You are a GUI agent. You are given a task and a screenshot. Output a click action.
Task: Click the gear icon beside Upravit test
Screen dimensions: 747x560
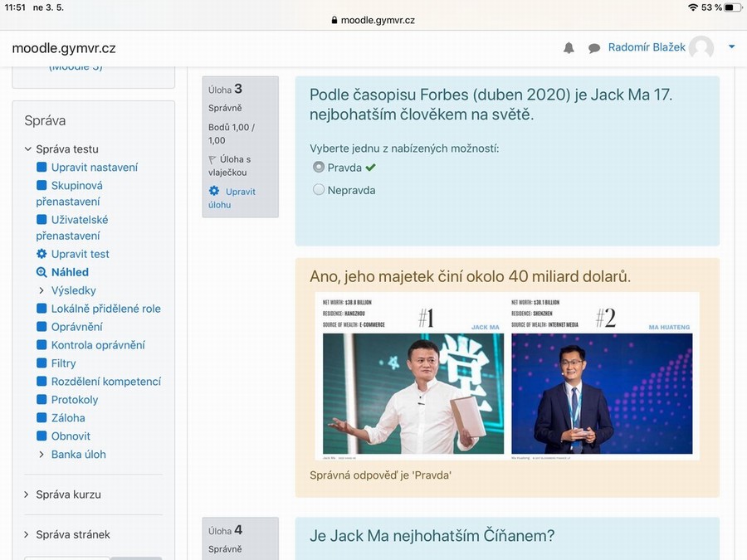(41, 254)
